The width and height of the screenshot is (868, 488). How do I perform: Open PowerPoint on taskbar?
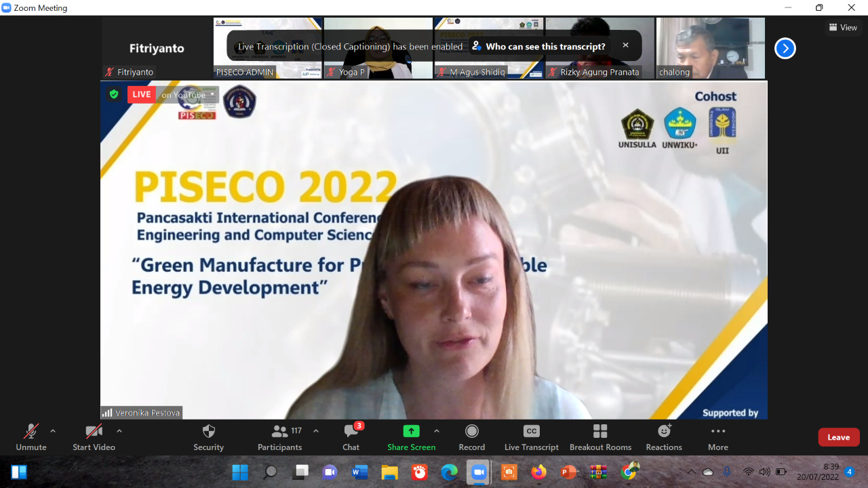click(568, 472)
